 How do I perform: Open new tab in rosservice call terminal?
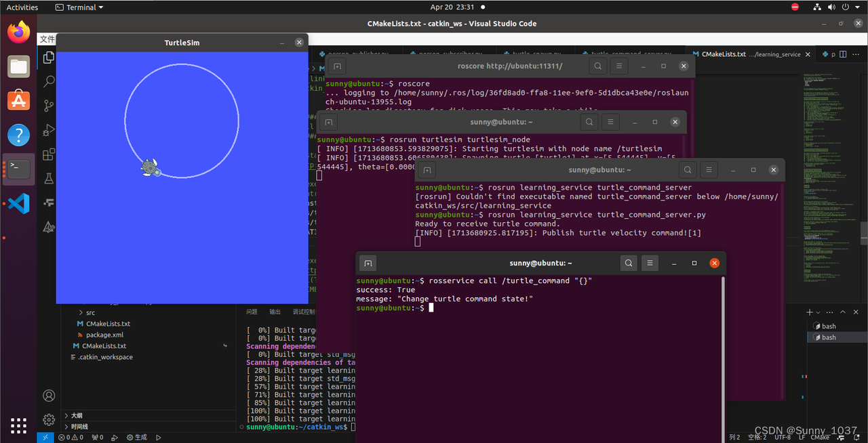pyautogui.click(x=368, y=263)
